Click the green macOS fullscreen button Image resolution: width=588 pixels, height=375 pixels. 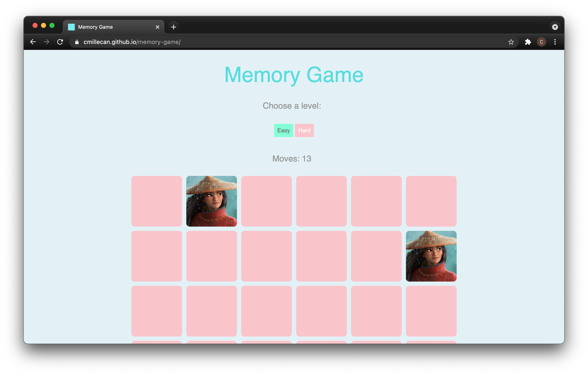tap(52, 25)
